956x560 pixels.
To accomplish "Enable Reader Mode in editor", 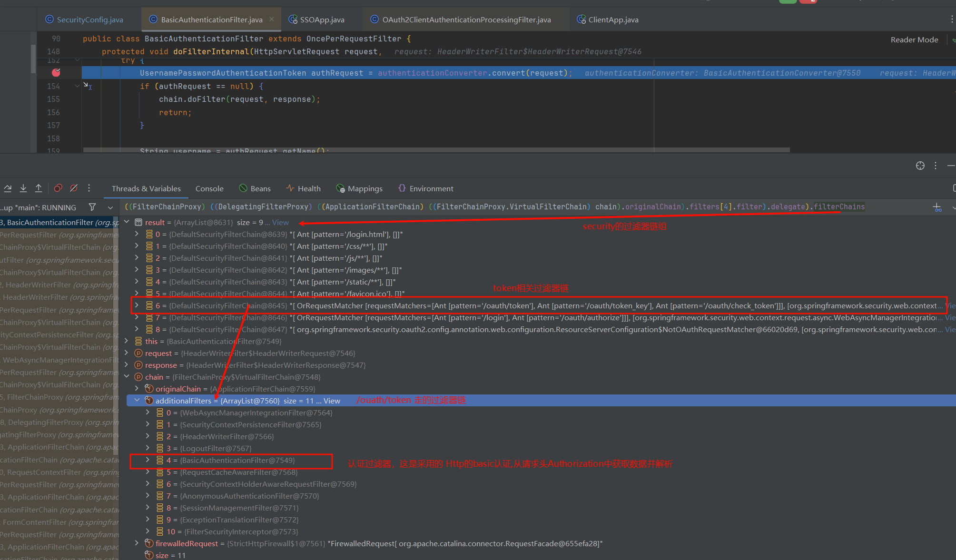I will [x=914, y=40].
